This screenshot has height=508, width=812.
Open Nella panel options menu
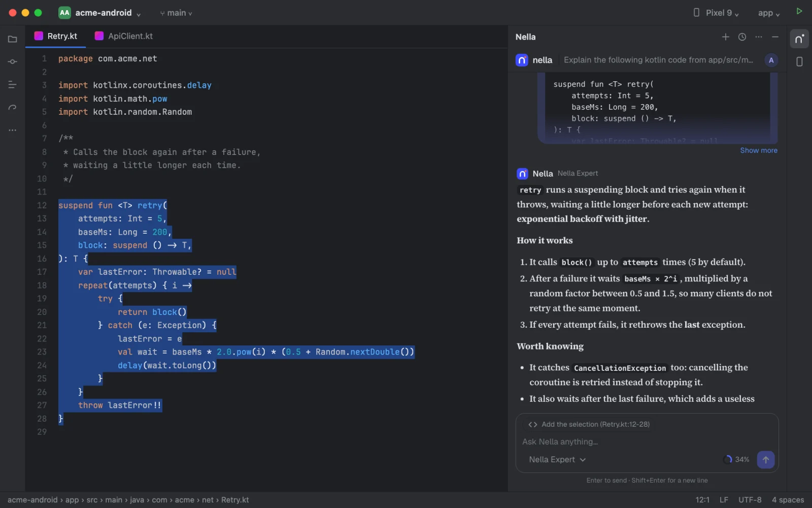[758, 37]
